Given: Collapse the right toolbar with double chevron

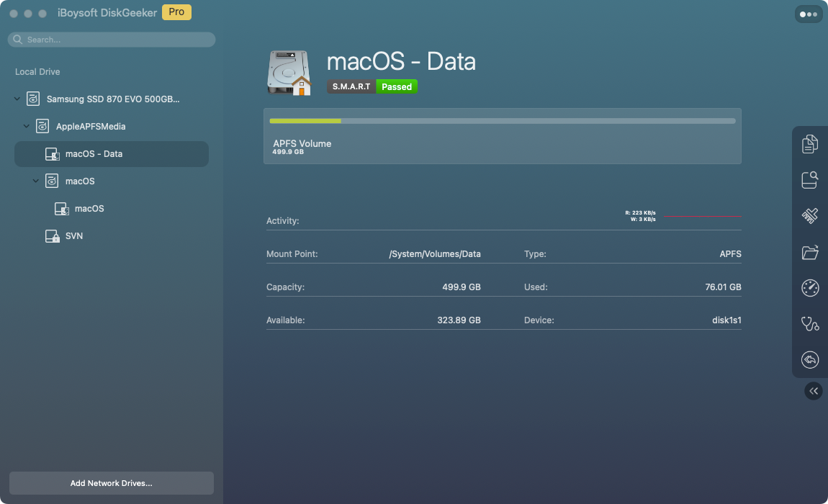Looking at the screenshot, I should click(x=813, y=391).
